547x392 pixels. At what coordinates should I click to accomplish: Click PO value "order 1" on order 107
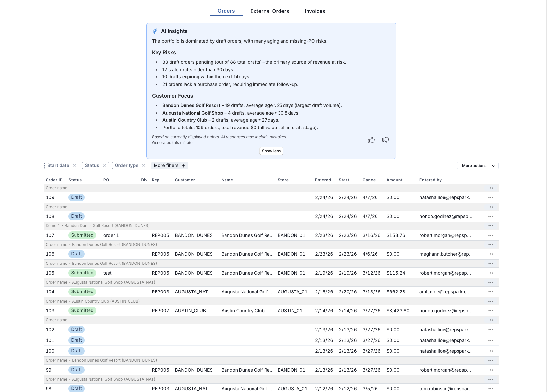[x=111, y=235]
